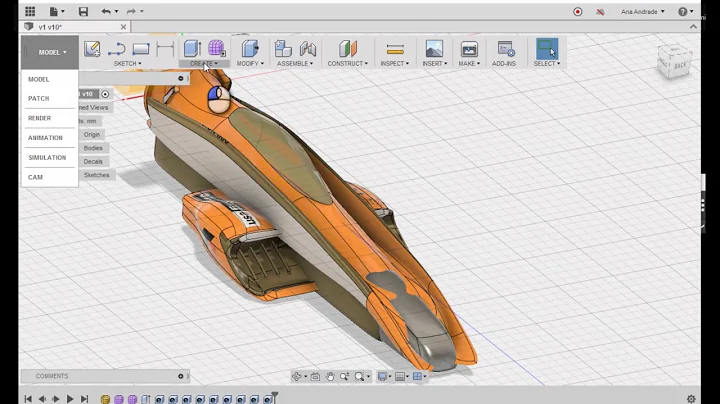Open the Viewports layout icon
The width and height of the screenshot is (720, 404).
417,376
